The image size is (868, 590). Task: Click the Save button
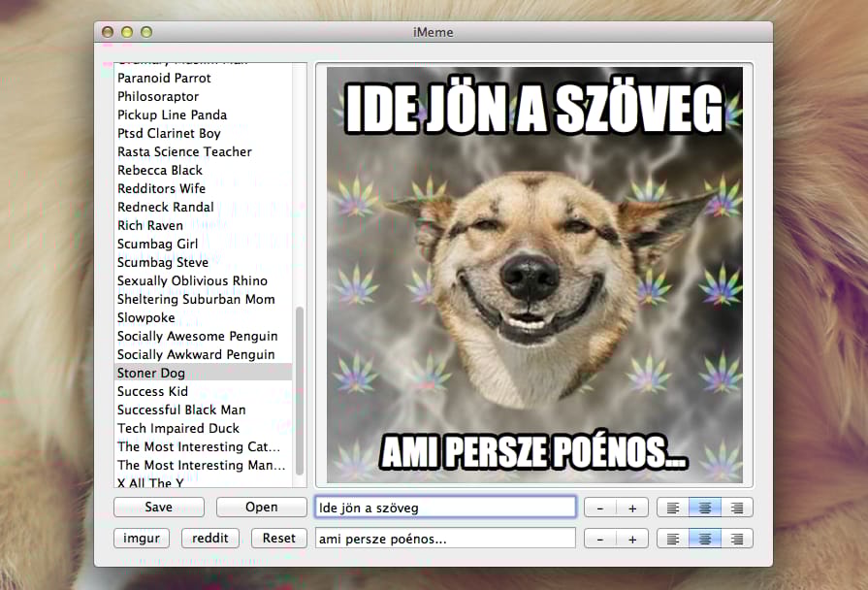click(159, 507)
